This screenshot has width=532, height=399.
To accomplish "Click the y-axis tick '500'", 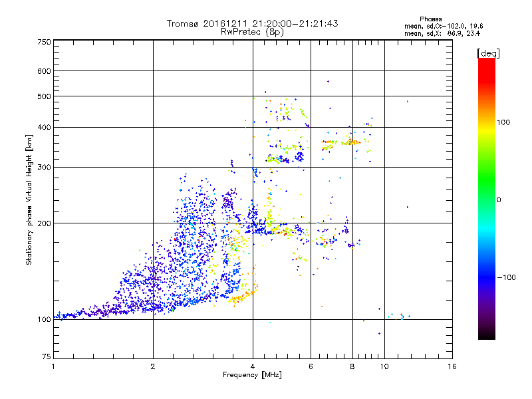I will [x=44, y=96].
